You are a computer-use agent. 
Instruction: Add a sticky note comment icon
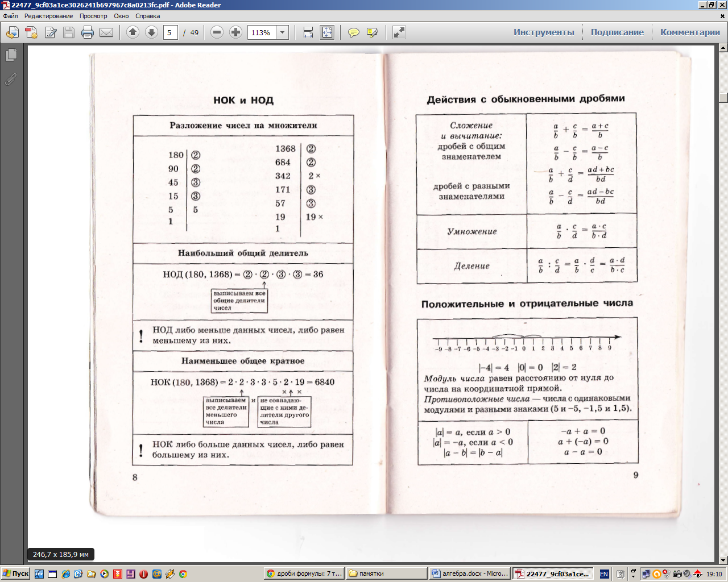(x=353, y=32)
